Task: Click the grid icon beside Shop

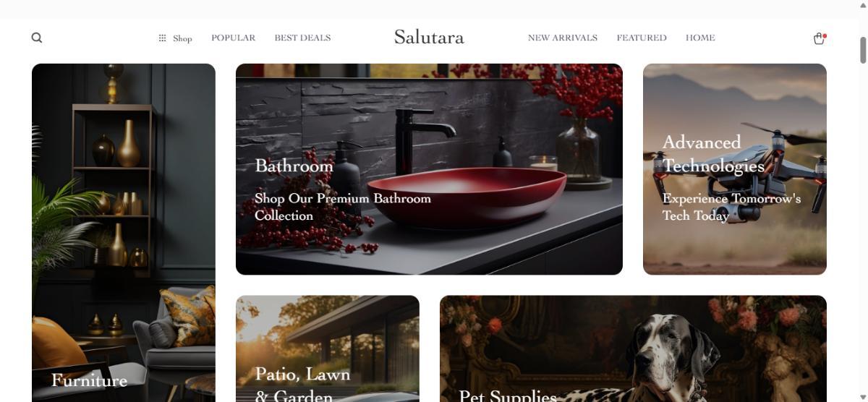Action: (163, 38)
